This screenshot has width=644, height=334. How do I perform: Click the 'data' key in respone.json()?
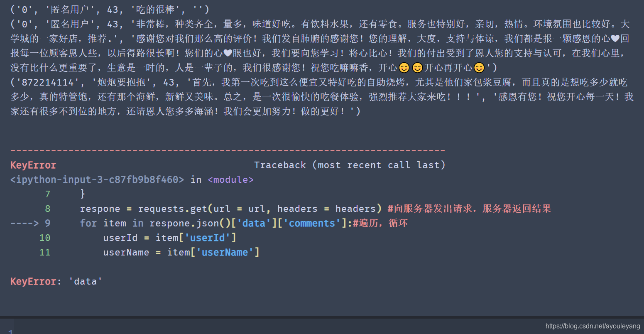254,223
